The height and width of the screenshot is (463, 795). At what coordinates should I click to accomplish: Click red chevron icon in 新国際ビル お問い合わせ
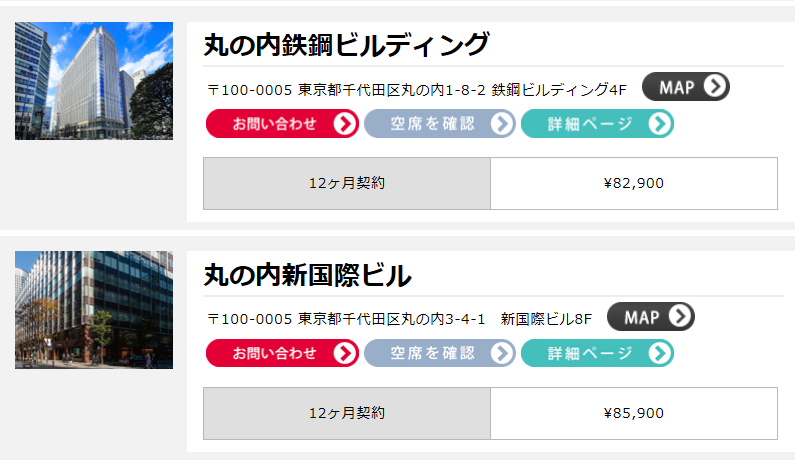pyautogui.click(x=345, y=353)
